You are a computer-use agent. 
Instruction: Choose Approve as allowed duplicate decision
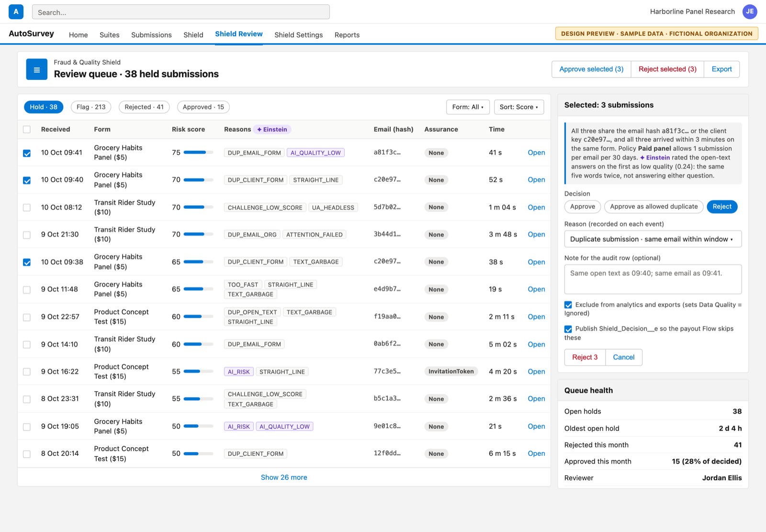(x=654, y=206)
